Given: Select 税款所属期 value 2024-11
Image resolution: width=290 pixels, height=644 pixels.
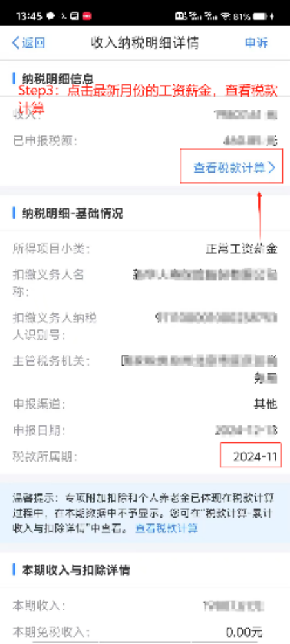Looking at the screenshot, I should (255, 456).
